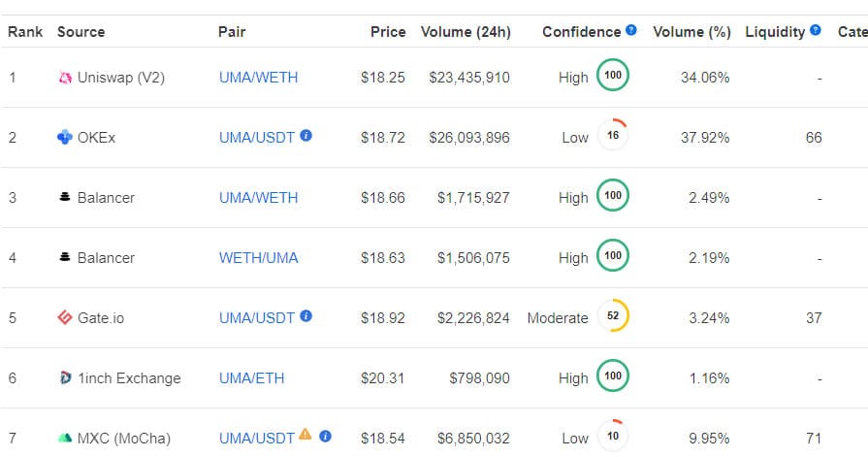Open the Uniswap UMA/WETH pair link
The width and height of the screenshot is (868, 457).
pos(258,77)
